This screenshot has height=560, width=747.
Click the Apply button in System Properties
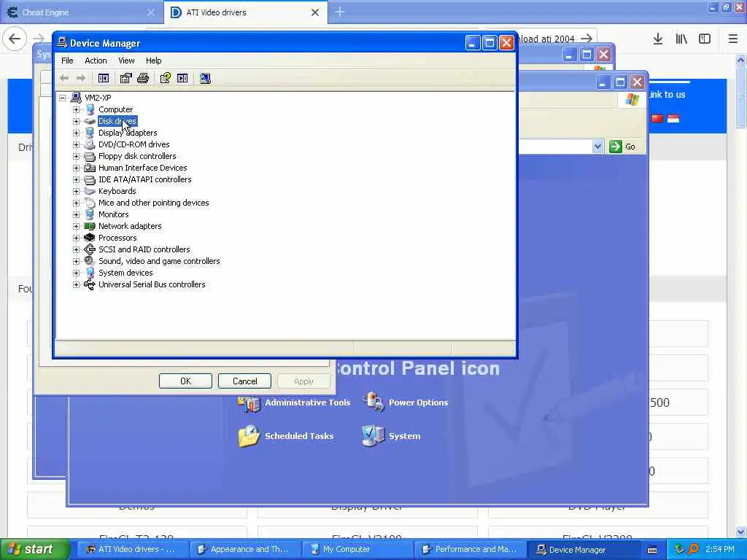303,381
